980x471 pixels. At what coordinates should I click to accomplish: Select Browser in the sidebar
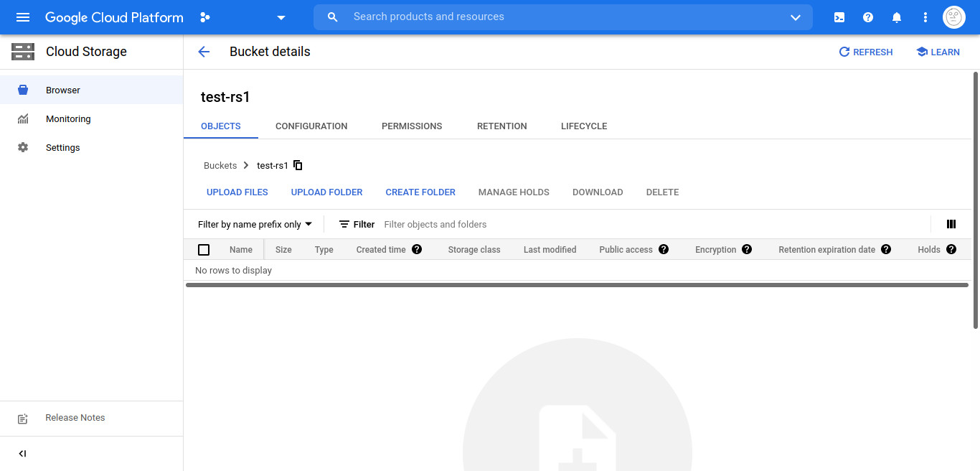pyautogui.click(x=92, y=90)
